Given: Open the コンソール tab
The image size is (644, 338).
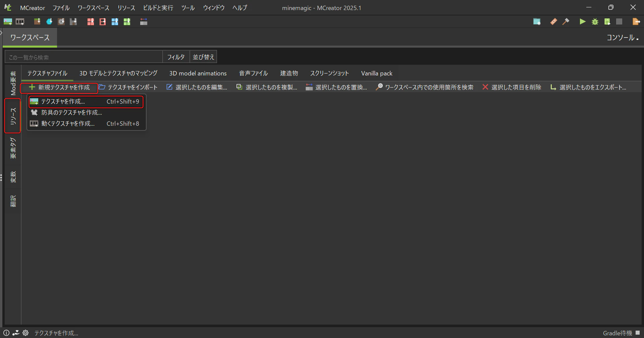Looking at the screenshot, I should point(622,38).
